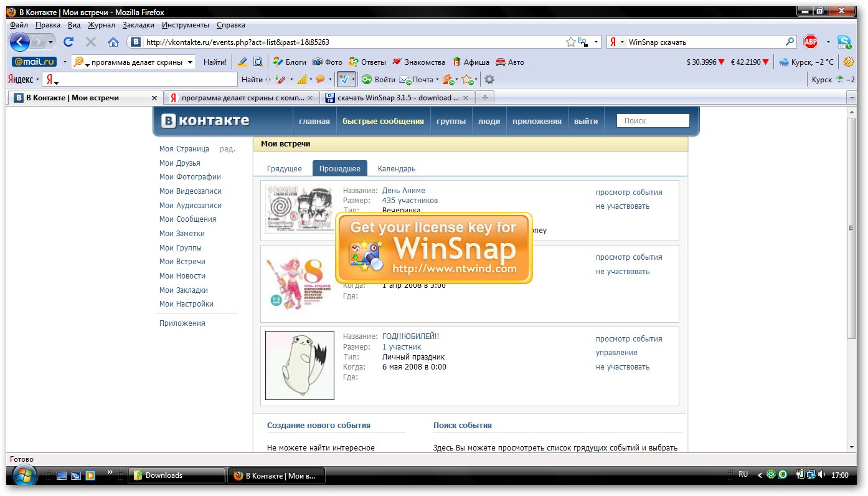
Task: Open the Файл menu
Action: pos(19,25)
